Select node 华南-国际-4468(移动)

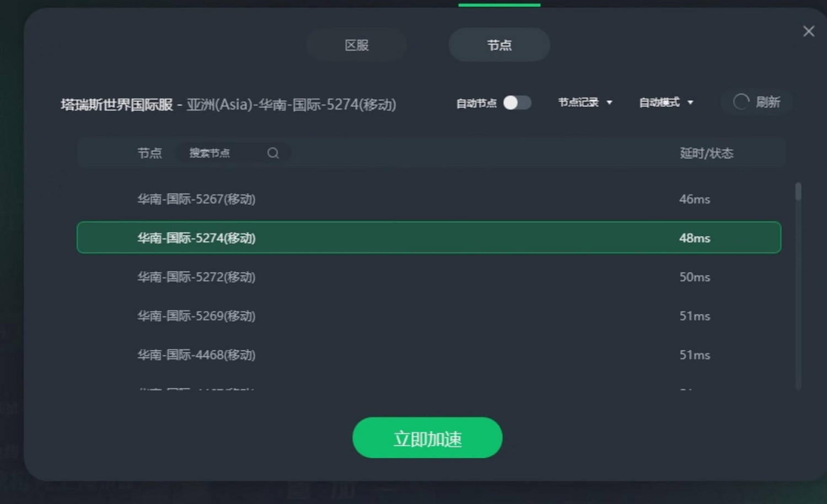click(429, 355)
